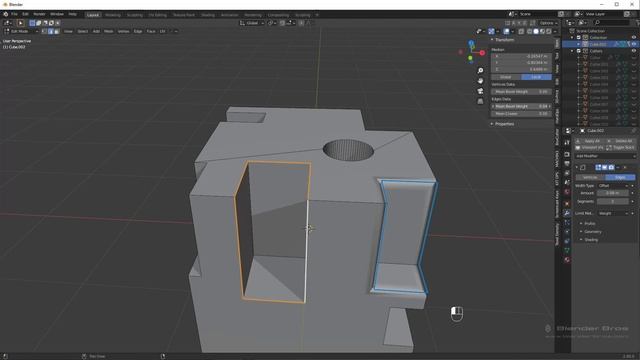Toggle modifier edit mode display icon
Viewport: 640px width, 360px height.
point(598,167)
